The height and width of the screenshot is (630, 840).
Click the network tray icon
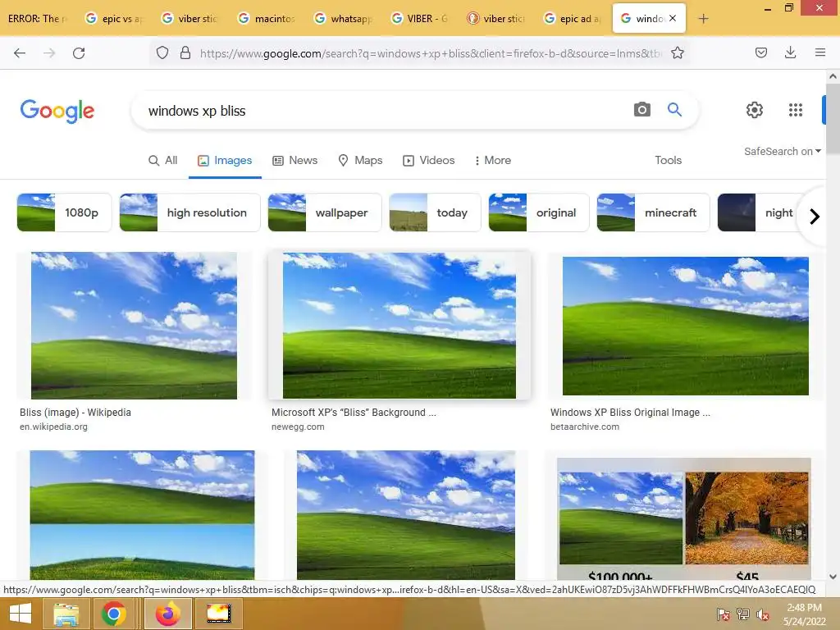743,614
